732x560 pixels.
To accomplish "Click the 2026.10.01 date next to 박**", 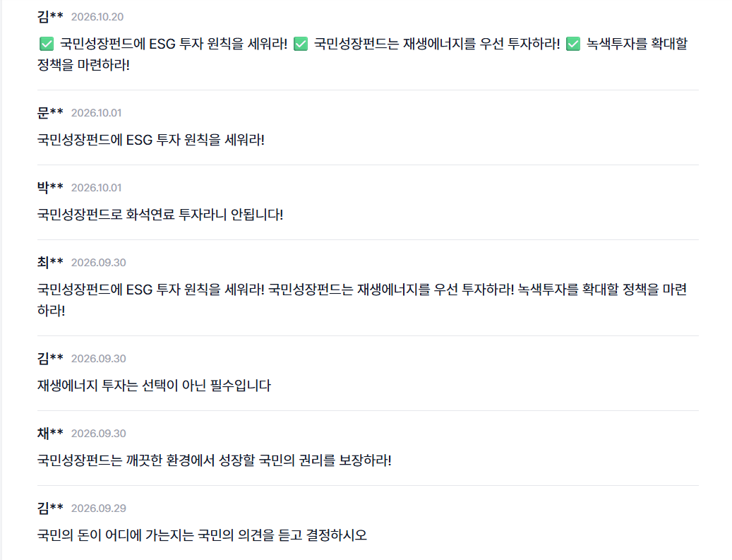I will [x=96, y=188].
